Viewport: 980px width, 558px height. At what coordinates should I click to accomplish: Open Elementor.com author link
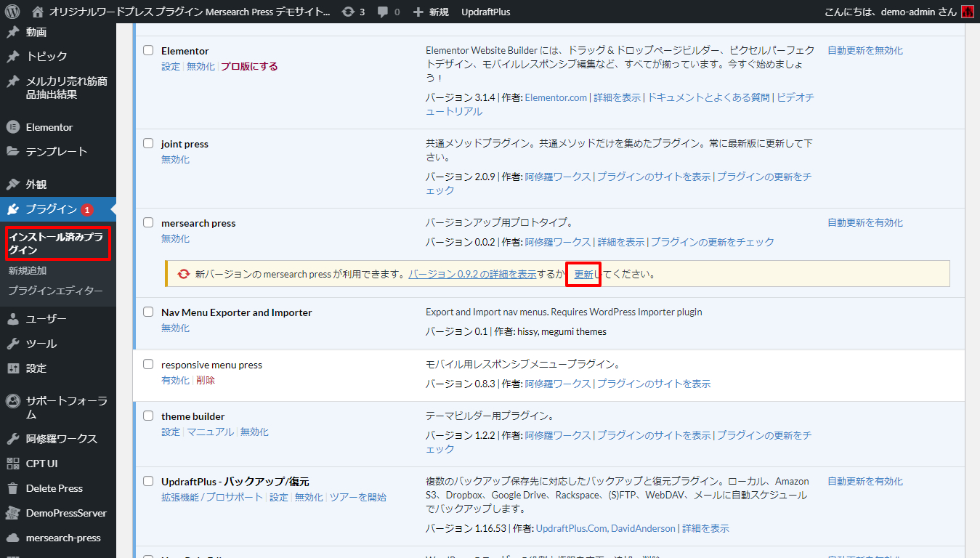[x=556, y=97]
